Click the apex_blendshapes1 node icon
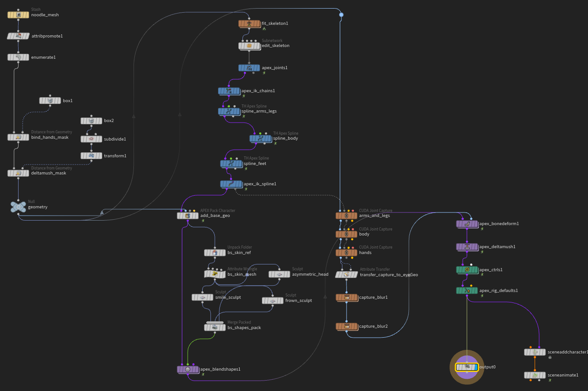This screenshot has width=588, height=391. pyautogui.click(x=188, y=369)
